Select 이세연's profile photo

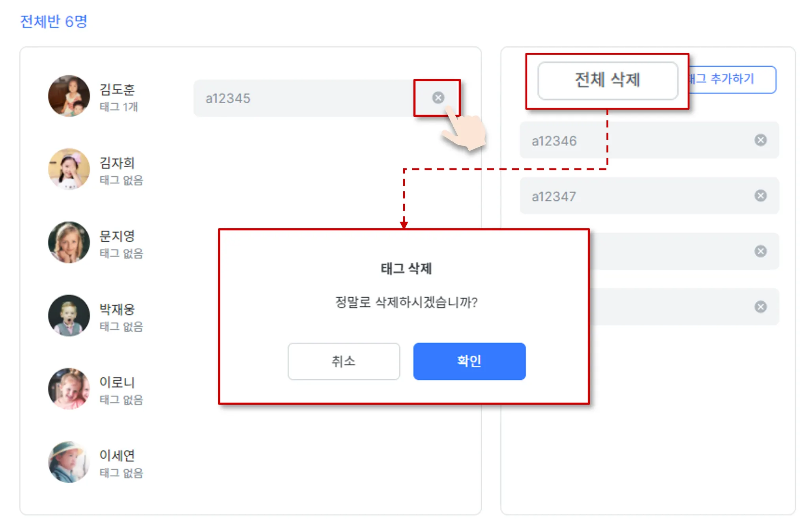[x=69, y=462]
